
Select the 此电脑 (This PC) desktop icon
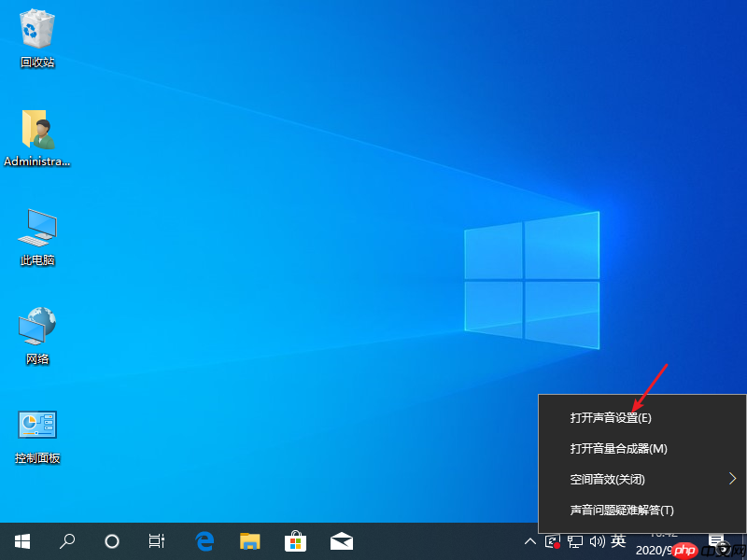(x=37, y=237)
